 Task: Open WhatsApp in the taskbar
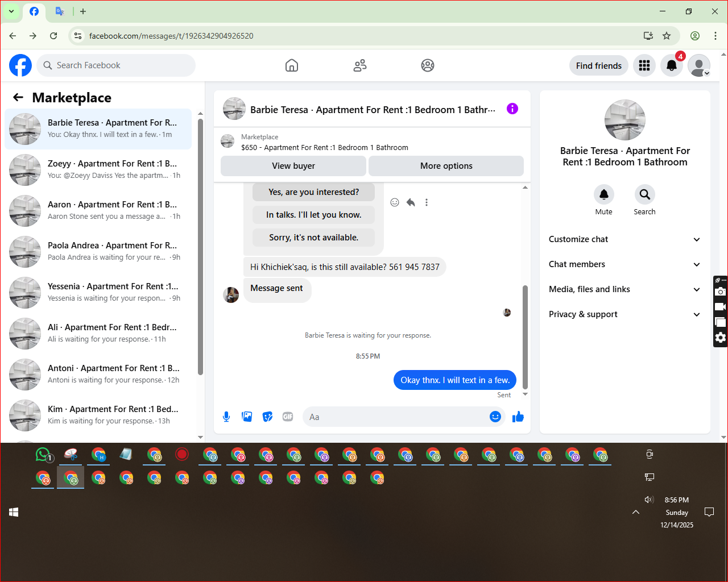pyautogui.click(x=43, y=455)
